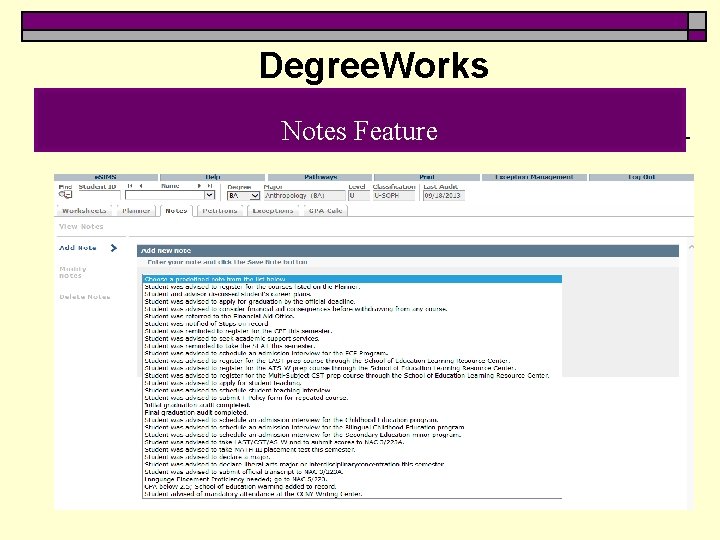Jump to last student record arrow
The height and width of the screenshot is (540, 720).
click(x=210, y=186)
